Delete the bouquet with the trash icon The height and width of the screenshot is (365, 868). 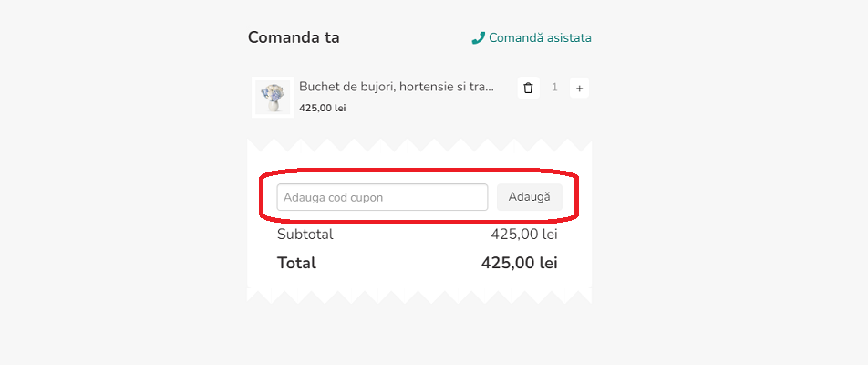coord(528,89)
